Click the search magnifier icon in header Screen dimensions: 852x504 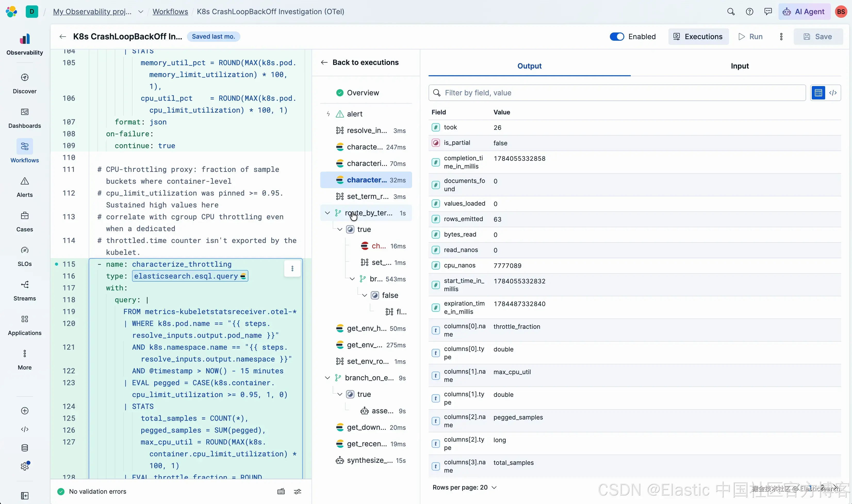[731, 12]
